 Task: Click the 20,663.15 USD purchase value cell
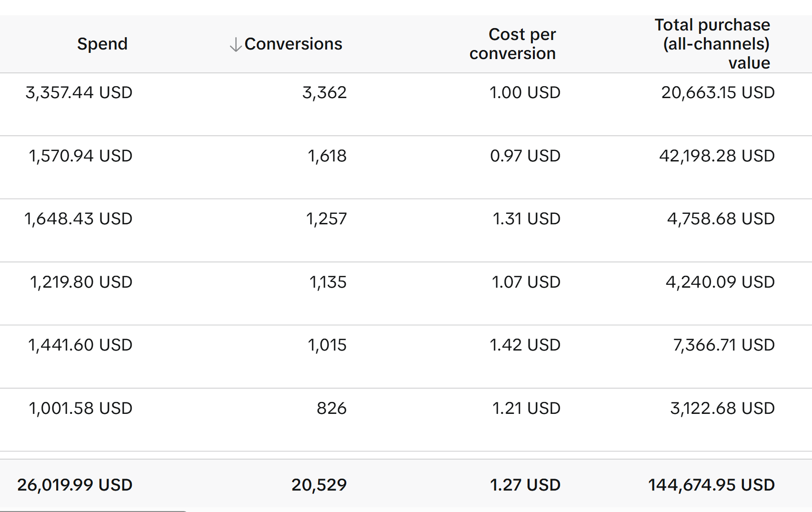coord(718,92)
